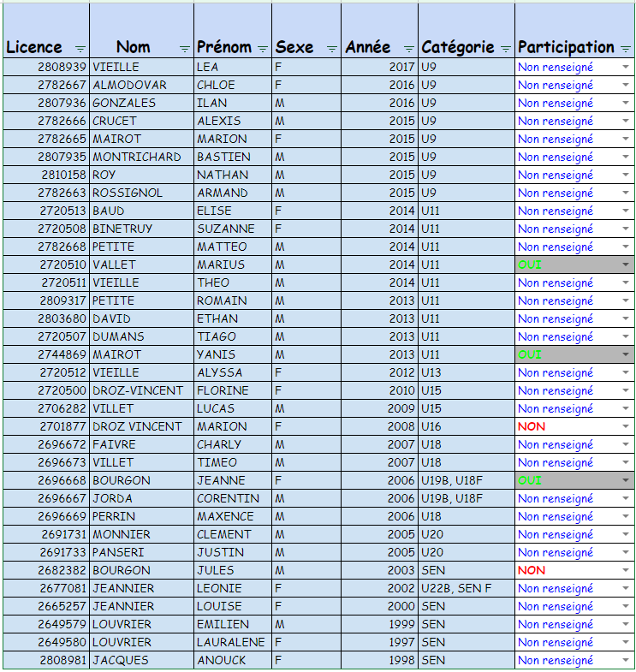
Task: Select first name cell SUZANNE
Action: [233, 229]
